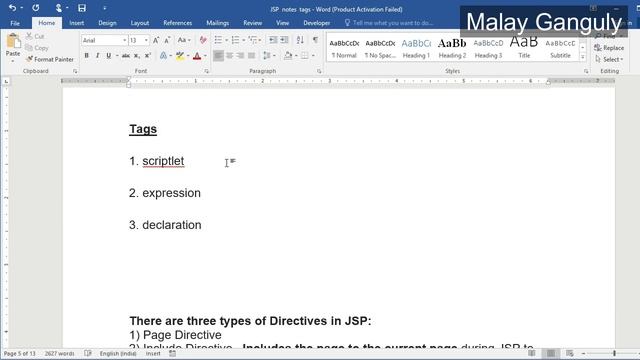Open the Font dialog launcher
The height and width of the screenshot is (360, 640).
click(x=207, y=71)
